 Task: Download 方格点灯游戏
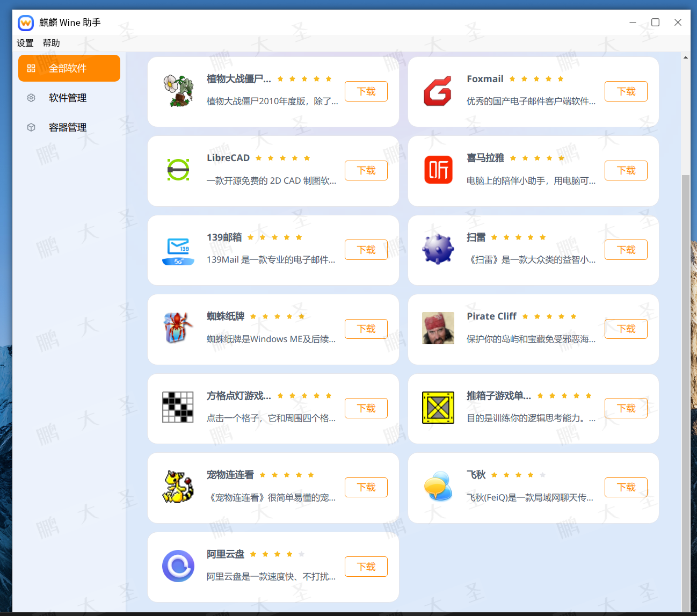[x=366, y=408]
